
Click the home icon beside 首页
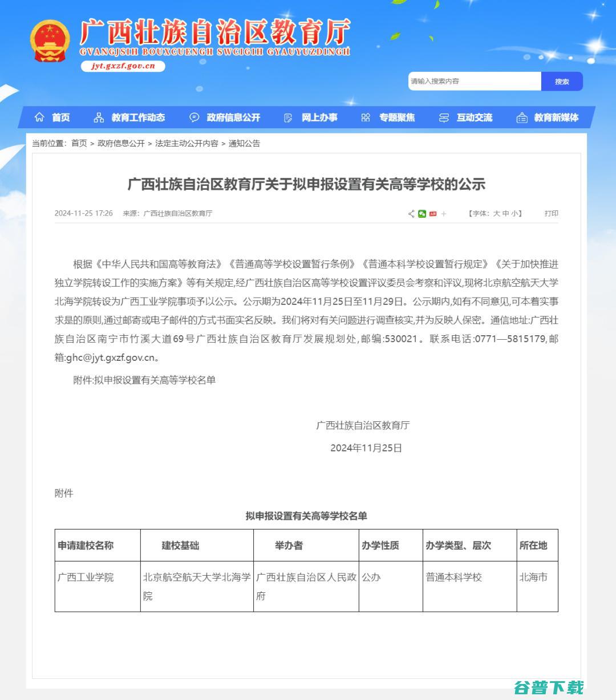point(39,117)
